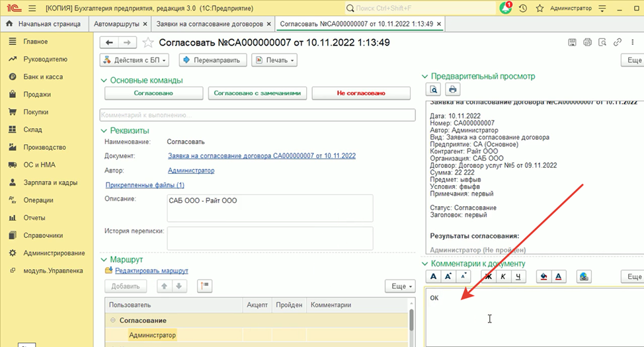Open favorites star in title bar

click(x=540, y=8)
